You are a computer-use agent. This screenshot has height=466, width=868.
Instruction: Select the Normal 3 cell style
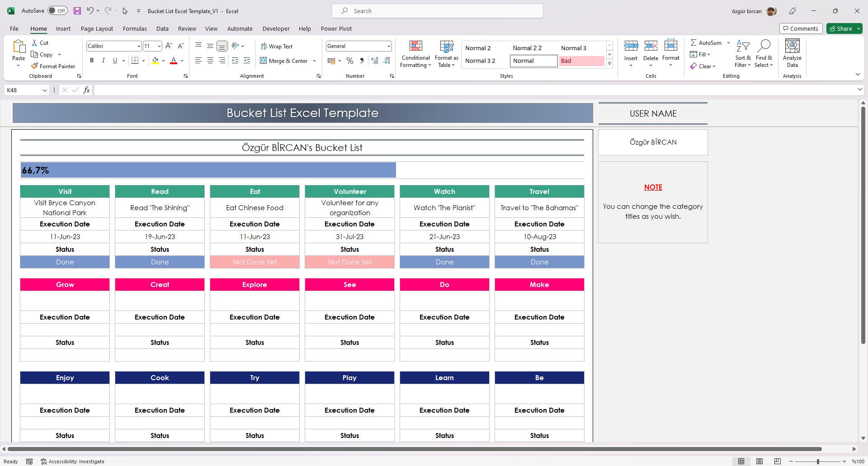tap(580, 47)
